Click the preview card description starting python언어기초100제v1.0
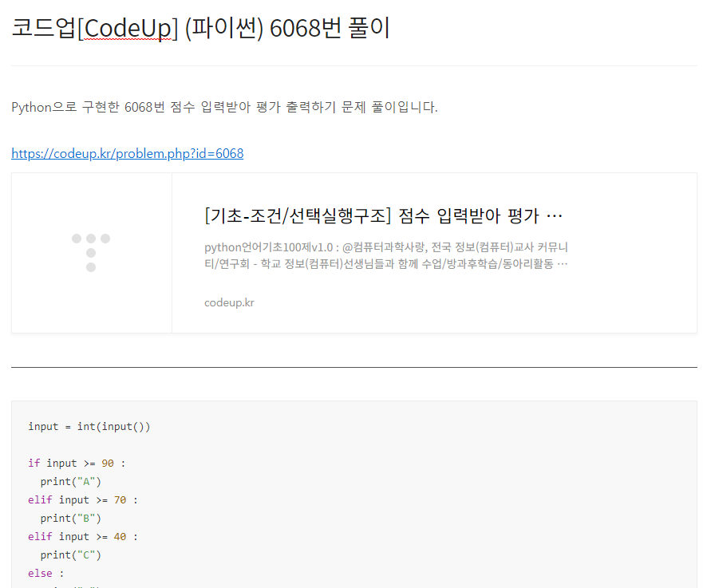The height and width of the screenshot is (588, 711). (x=386, y=255)
